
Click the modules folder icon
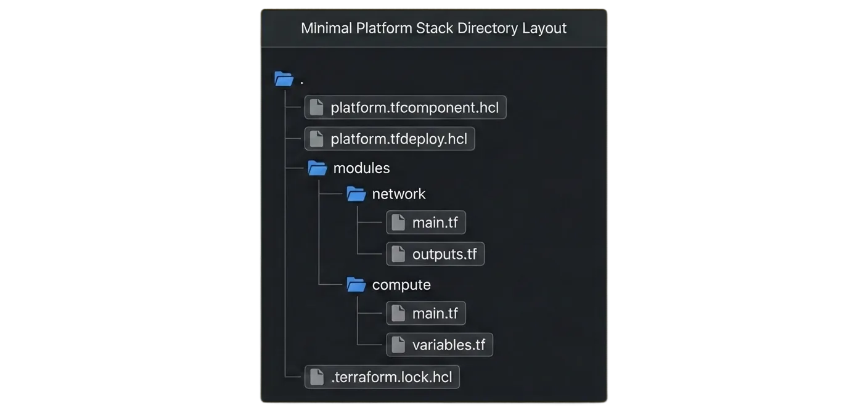(317, 168)
